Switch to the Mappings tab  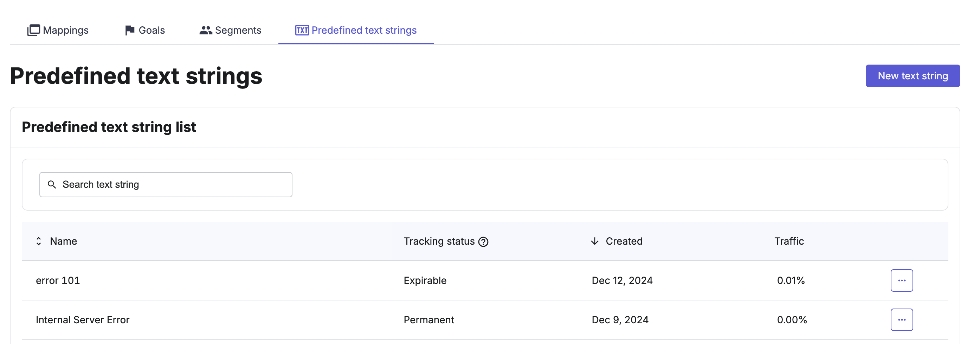[x=65, y=30]
